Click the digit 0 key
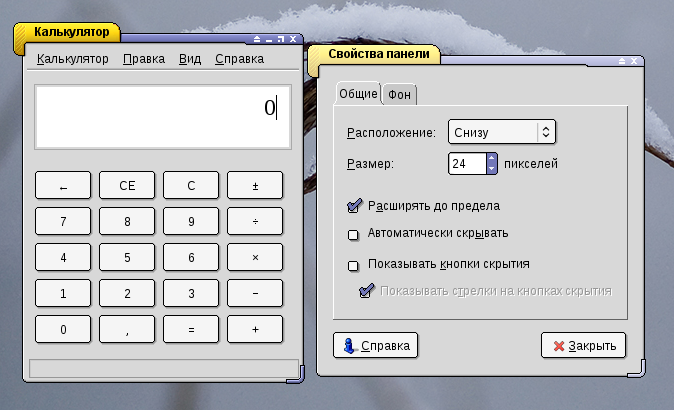 click(x=63, y=330)
